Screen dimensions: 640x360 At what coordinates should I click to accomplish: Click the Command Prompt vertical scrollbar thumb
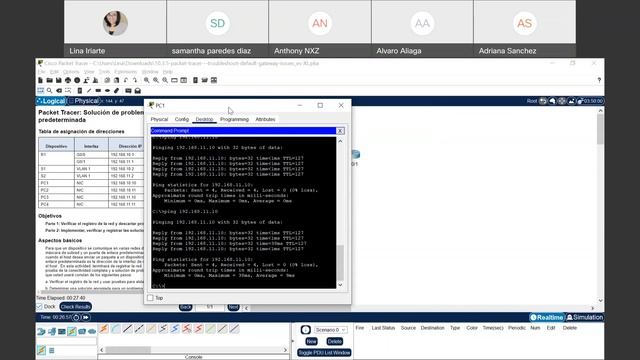340,262
